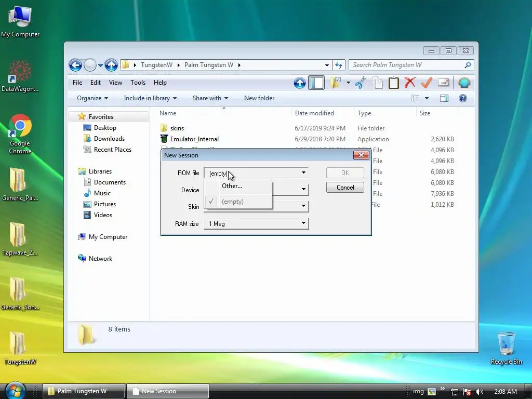
Task: Open the DataWagon desktop shortcut
Action: point(20,75)
